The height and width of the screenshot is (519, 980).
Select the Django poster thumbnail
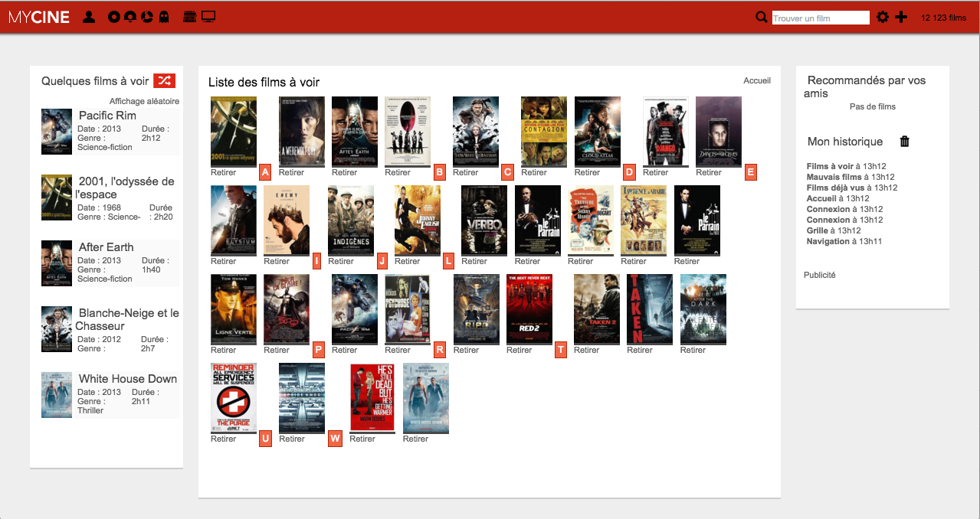coord(665,131)
